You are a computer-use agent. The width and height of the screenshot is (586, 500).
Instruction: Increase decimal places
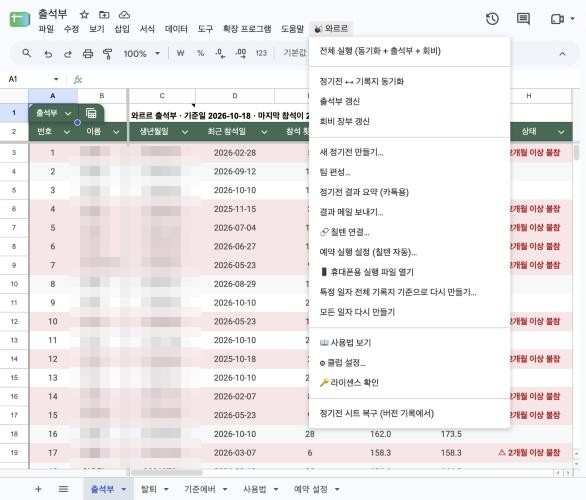(241, 54)
